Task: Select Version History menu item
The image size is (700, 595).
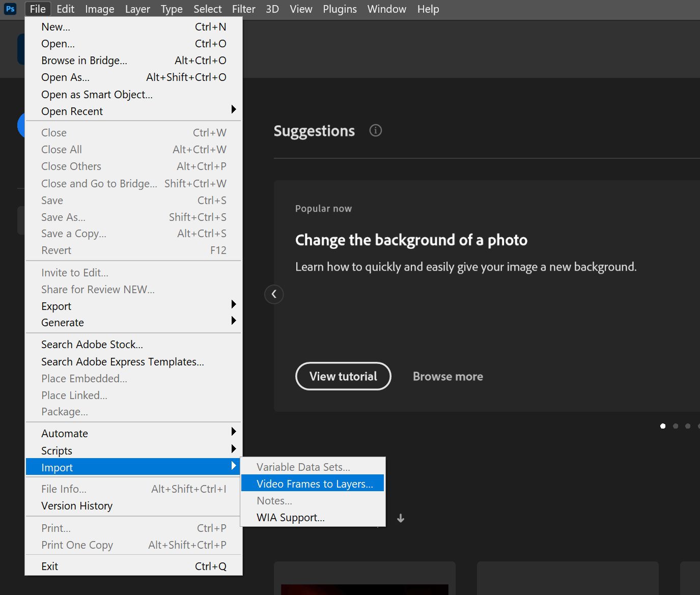Action: [x=133, y=505]
